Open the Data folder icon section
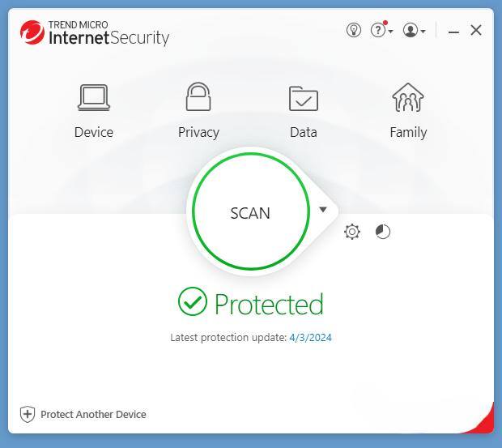This screenshot has width=502, height=448. point(304,99)
